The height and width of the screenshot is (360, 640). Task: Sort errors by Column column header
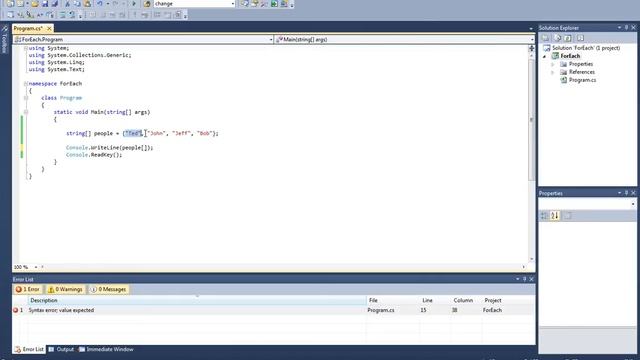point(466,300)
